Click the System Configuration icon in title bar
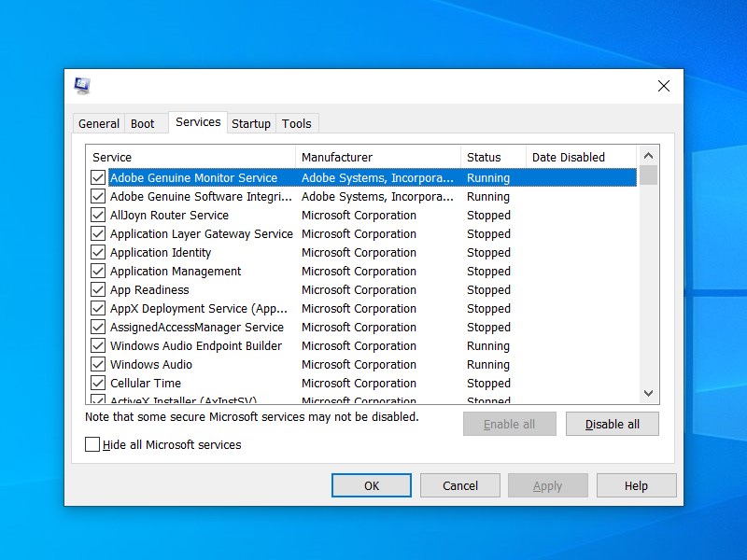Image resolution: width=747 pixels, height=560 pixels. [82, 86]
